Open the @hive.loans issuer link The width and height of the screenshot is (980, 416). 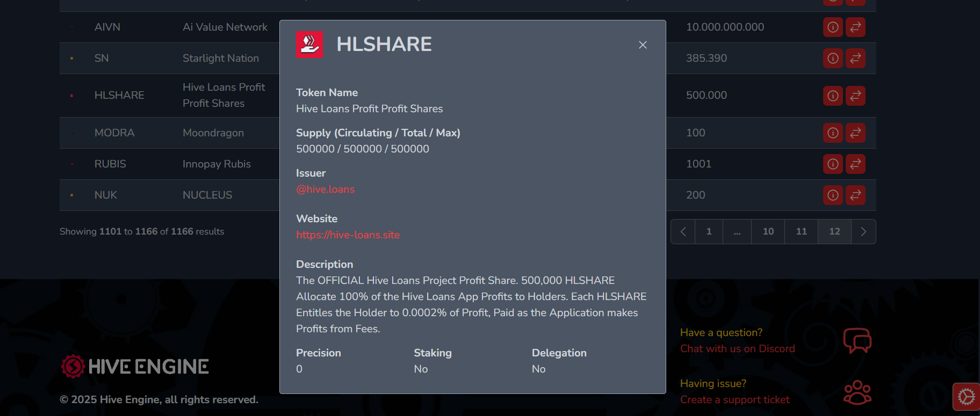(325, 189)
